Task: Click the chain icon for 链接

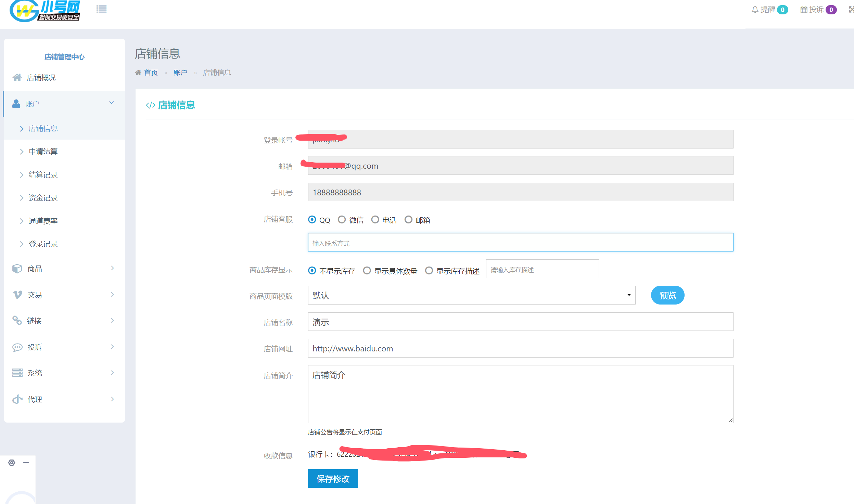Action: (17, 321)
